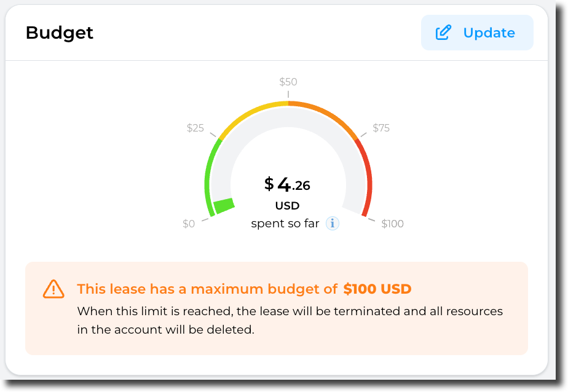
Task: Click the Budget panel heading
Action: [60, 33]
